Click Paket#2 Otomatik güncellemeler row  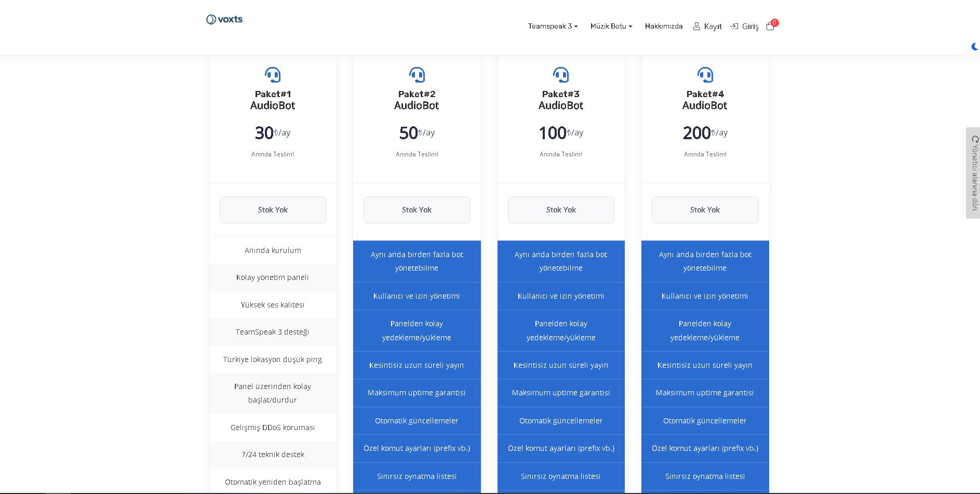click(417, 421)
